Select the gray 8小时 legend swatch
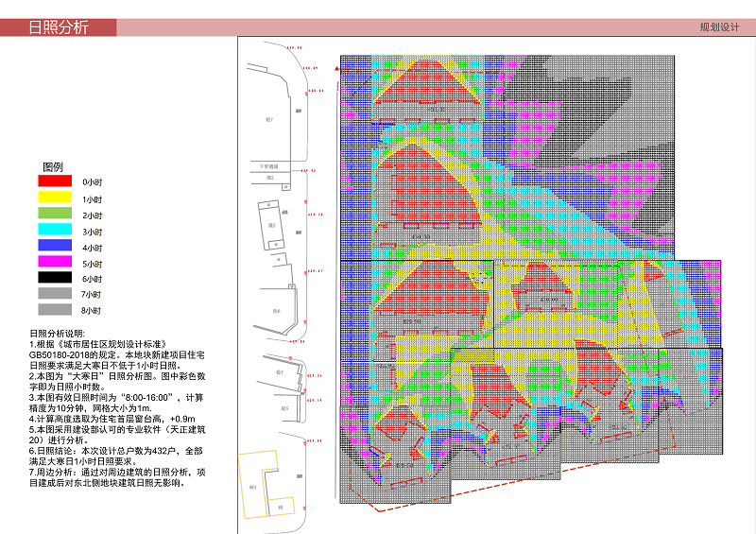The height and width of the screenshot is (534, 756). (54, 310)
